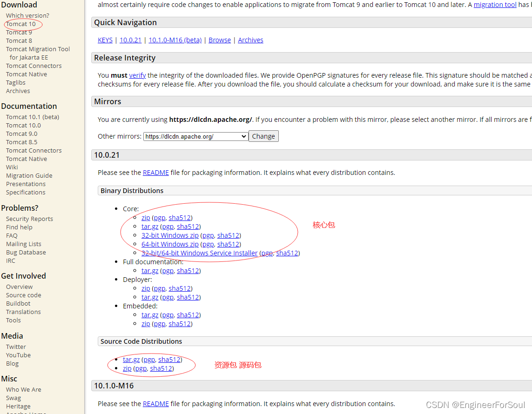Viewport: 532px width, 414px height.
Task: Open Blog under Media
Action: click(12, 363)
